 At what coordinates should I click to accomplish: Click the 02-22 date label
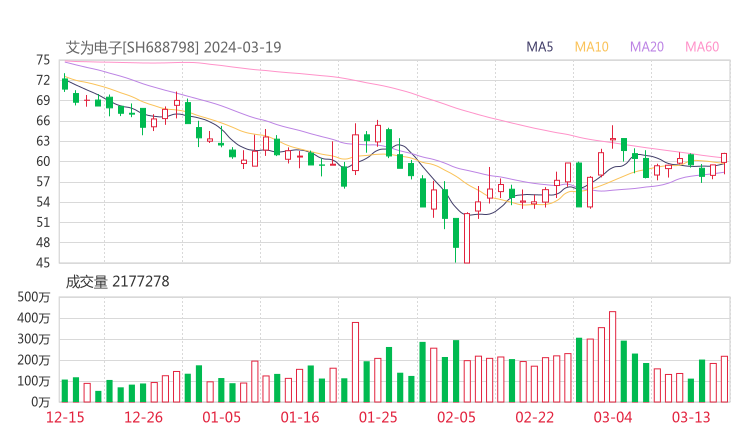pyautogui.click(x=535, y=418)
